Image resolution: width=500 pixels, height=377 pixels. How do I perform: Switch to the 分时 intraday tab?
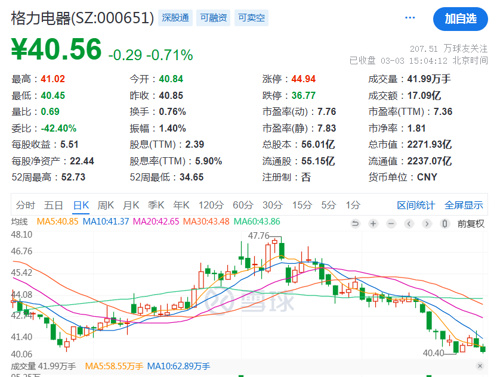click(25, 205)
